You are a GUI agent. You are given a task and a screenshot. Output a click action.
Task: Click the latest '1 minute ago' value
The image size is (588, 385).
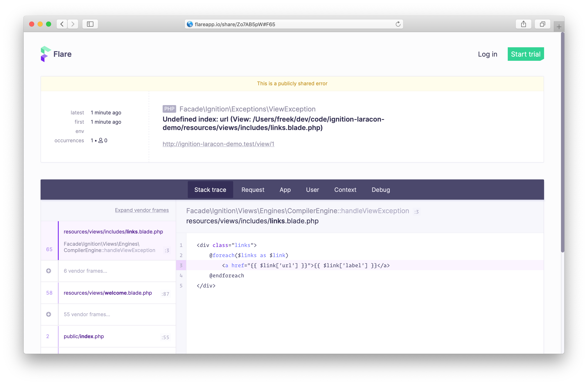106,113
